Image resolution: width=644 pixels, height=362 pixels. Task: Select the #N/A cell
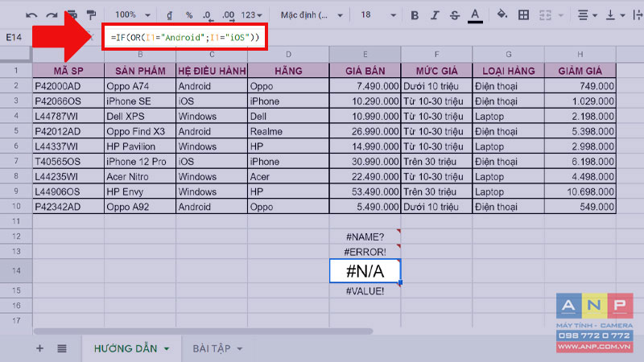click(x=365, y=271)
